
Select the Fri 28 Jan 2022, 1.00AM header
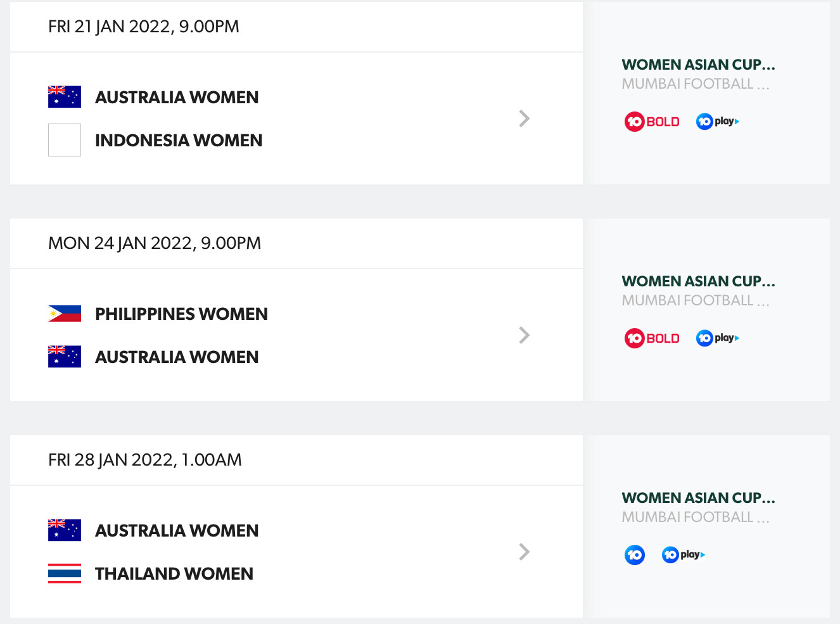145,460
